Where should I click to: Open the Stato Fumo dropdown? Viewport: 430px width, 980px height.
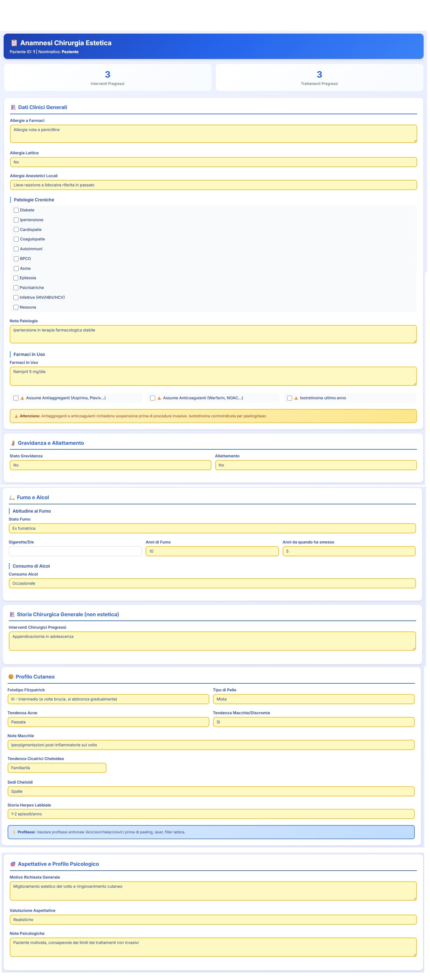pyautogui.click(x=212, y=528)
